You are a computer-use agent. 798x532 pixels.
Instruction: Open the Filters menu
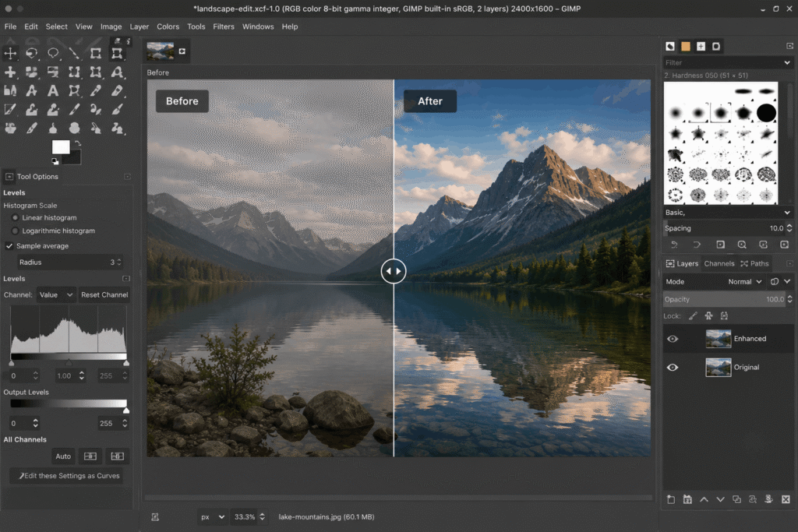click(224, 26)
